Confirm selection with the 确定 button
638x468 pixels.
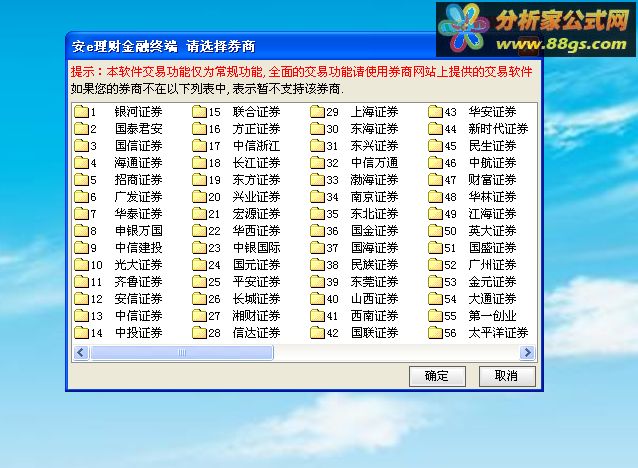click(x=437, y=376)
